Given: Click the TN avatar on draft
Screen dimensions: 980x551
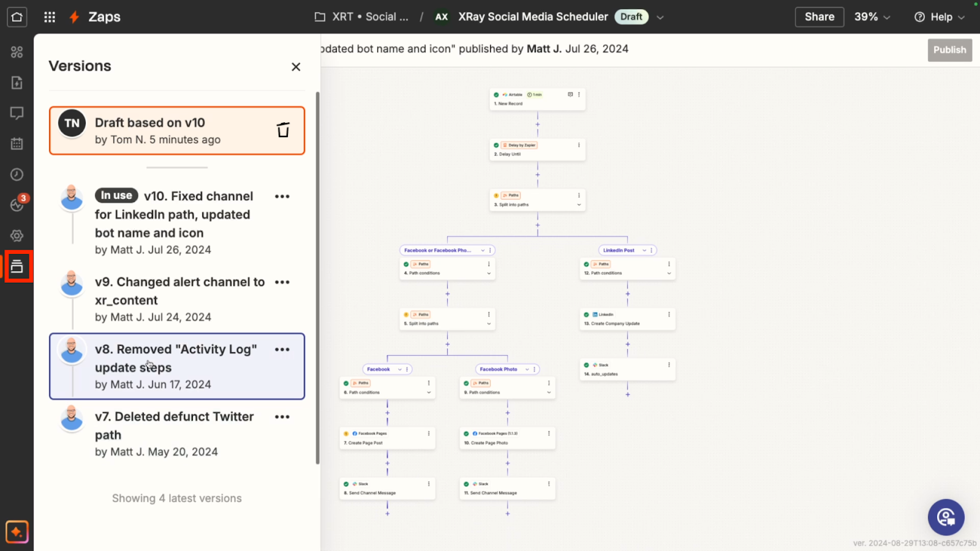Looking at the screenshot, I should [x=72, y=123].
